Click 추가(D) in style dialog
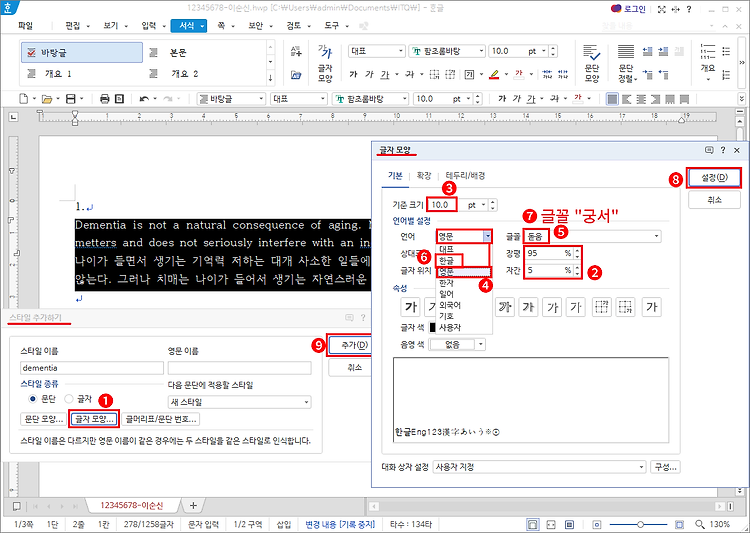750x533 pixels. [x=351, y=345]
